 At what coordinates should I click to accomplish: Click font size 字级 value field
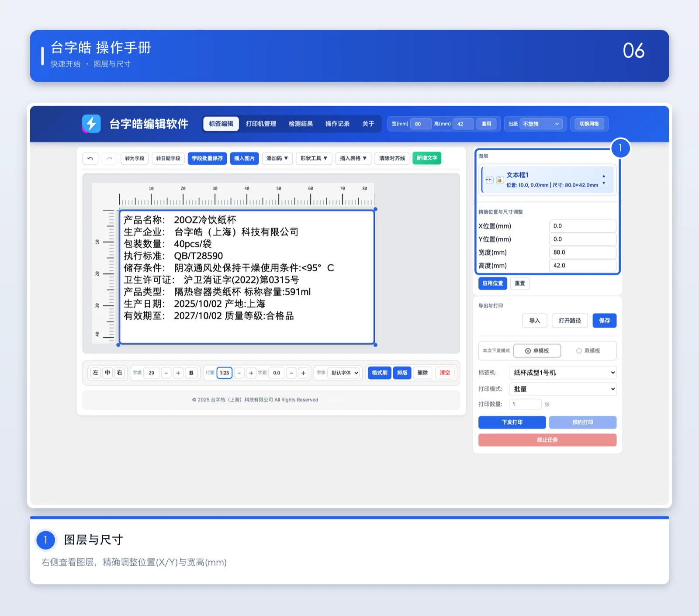[x=151, y=373]
